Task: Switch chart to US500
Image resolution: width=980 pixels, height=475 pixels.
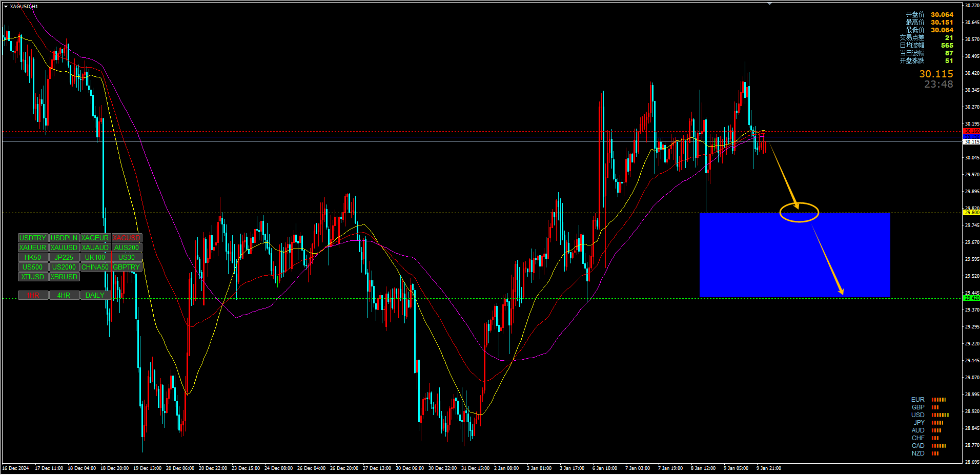Action: (x=33, y=267)
